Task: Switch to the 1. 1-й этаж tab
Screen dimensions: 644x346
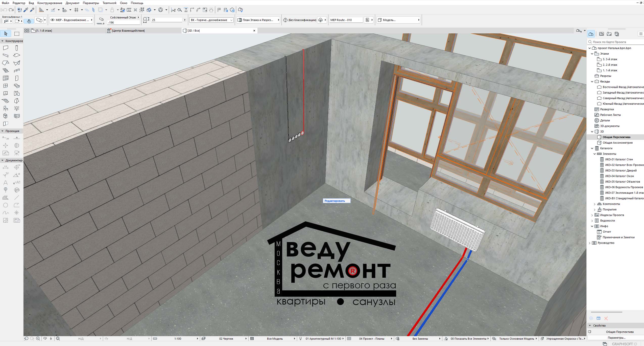Action: coord(68,31)
